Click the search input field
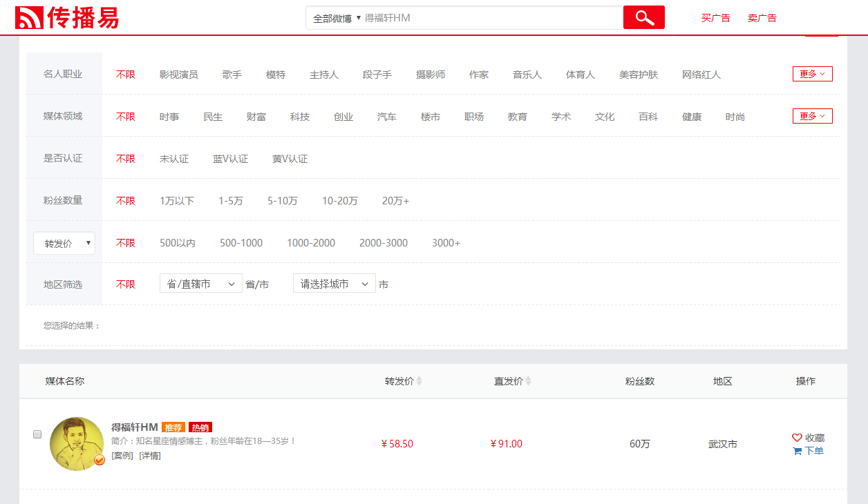Viewport: 868px width, 504px height. [491, 18]
